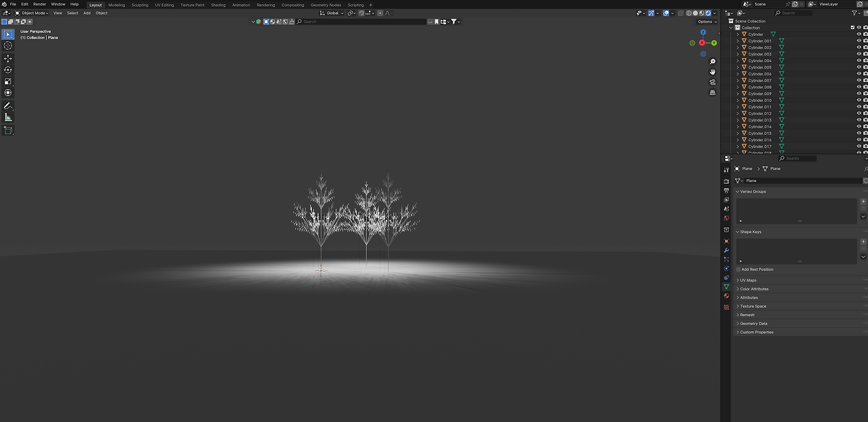Image resolution: width=868 pixels, height=422 pixels.
Task: Hide Cylinder.014 with its eye icon
Action: [859, 127]
